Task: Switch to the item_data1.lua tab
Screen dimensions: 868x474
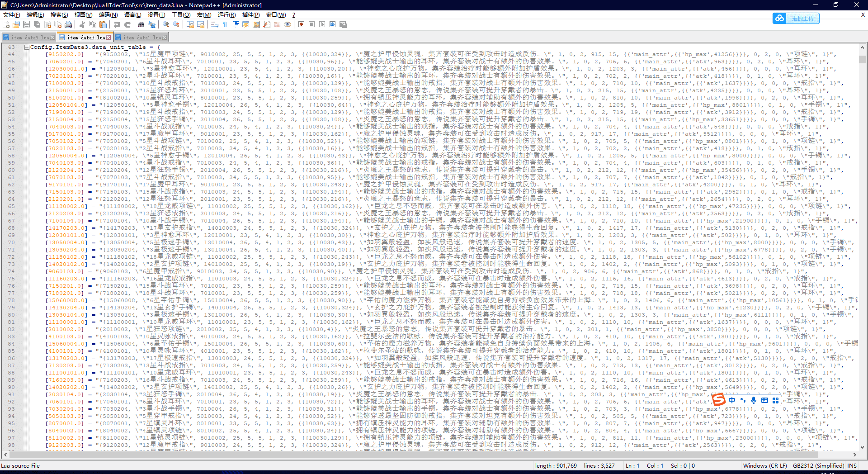Action: [x=141, y=38]
